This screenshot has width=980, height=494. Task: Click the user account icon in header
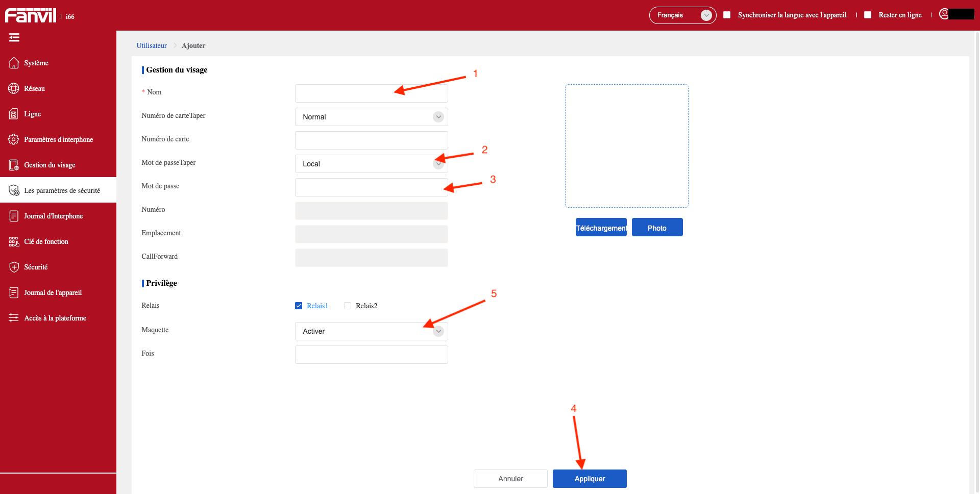click(944, 14)
